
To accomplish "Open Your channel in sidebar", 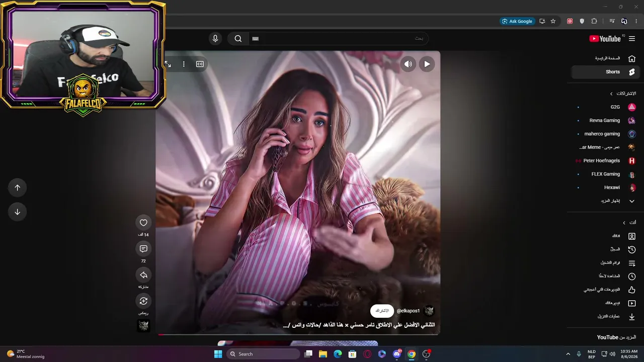I will point(605,236).
